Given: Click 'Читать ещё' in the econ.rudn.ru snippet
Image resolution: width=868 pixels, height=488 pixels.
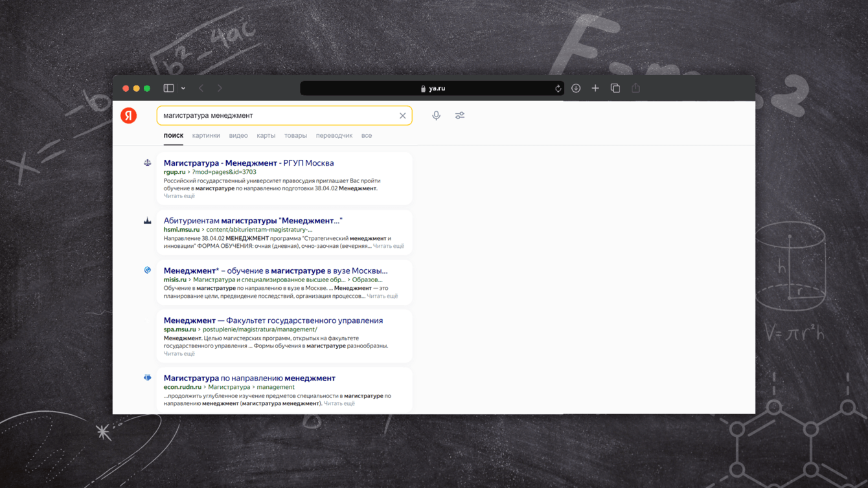Looking at the screenshot, I should click(x=339, y=403).
